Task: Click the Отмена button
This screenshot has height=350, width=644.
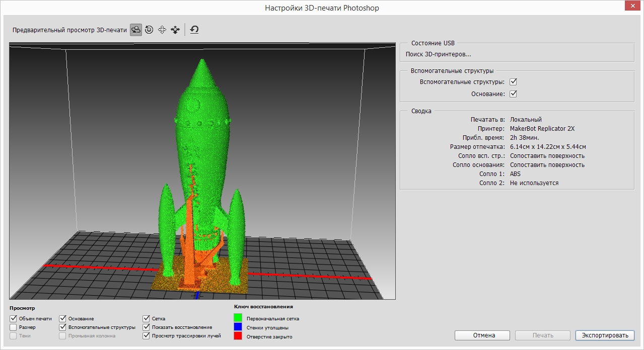Action: coord(482,335)
